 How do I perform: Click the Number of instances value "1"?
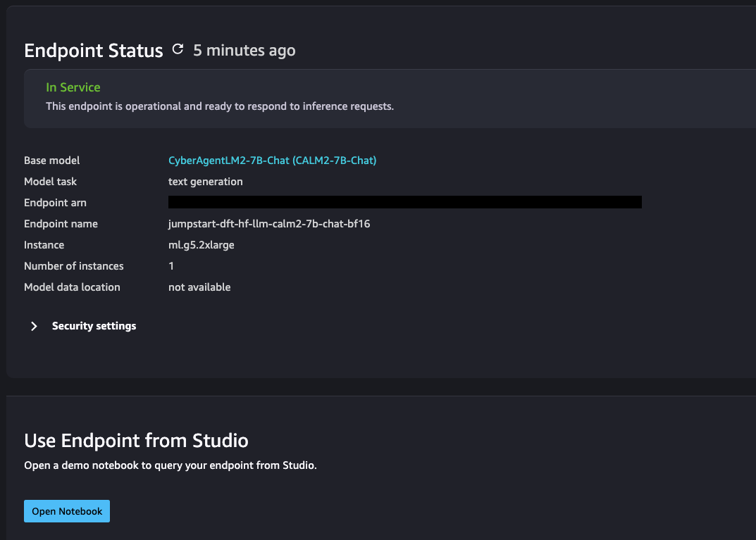171,266
